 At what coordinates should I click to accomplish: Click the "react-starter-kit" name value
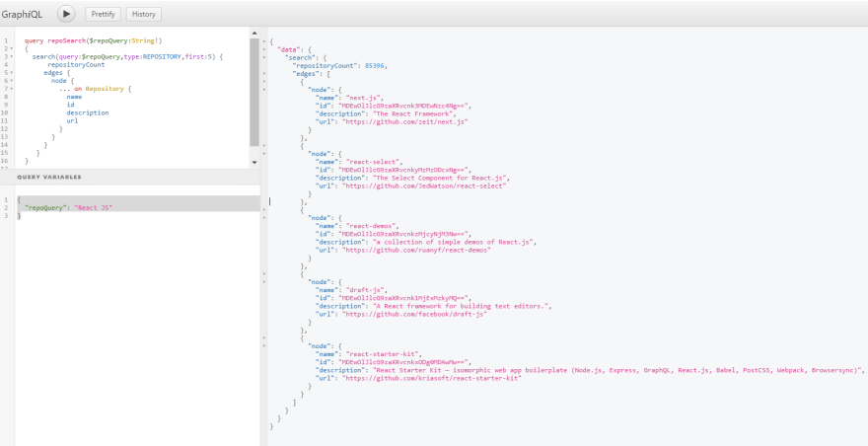[x=384, y=354]
